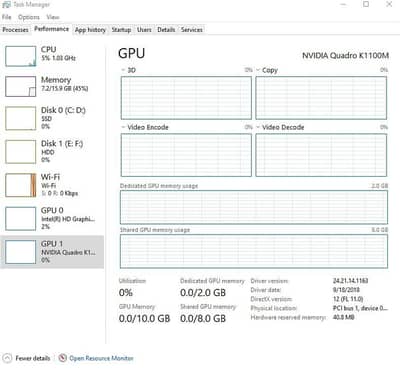Viewport: 400px width, 370px height.
Task: Click the Disk 1 (E: F:) label
Action: (62, 143)
